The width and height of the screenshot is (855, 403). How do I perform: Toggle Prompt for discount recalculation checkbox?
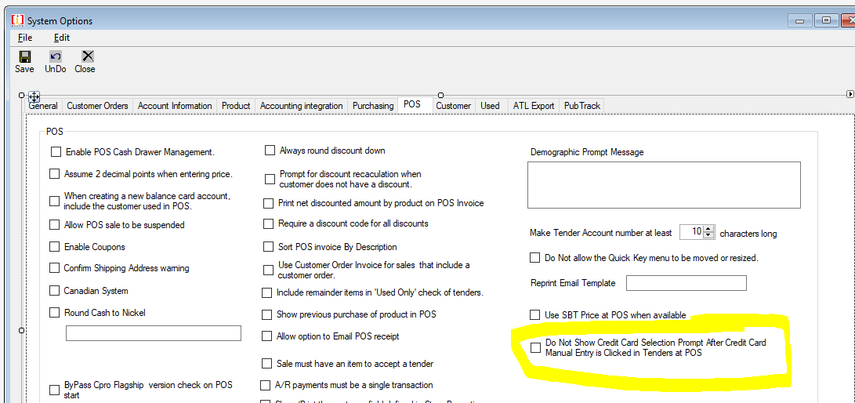pyautogui.click(x=269, y=179)
